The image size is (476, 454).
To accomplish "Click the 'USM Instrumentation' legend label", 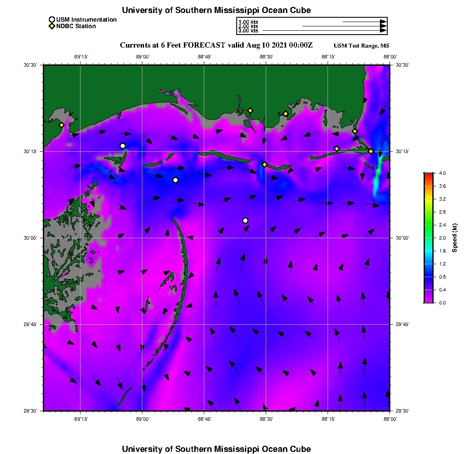I will pyautogui.click(x=86, y=19).
